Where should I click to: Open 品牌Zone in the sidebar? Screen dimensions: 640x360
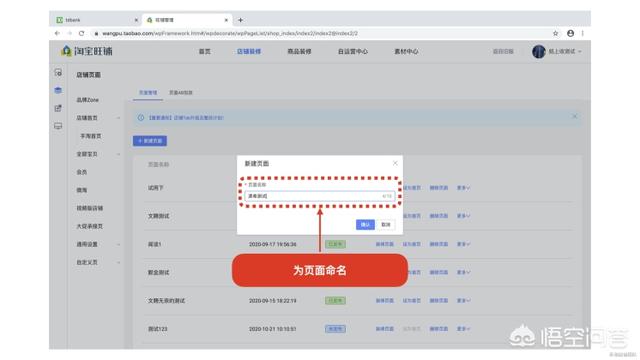coord(87,100)
